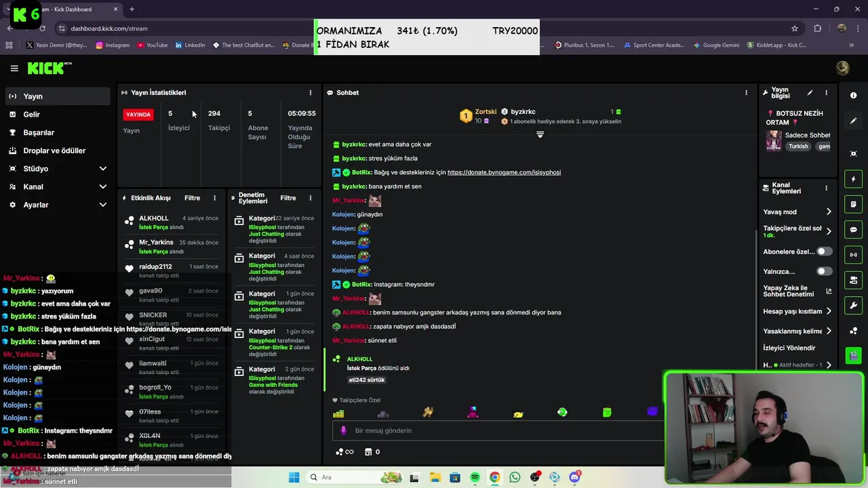The width and height of the screenshot is (868, 488).
Task: Click the lightning bolt icon in right sidebar
Action: pos(853,179)
